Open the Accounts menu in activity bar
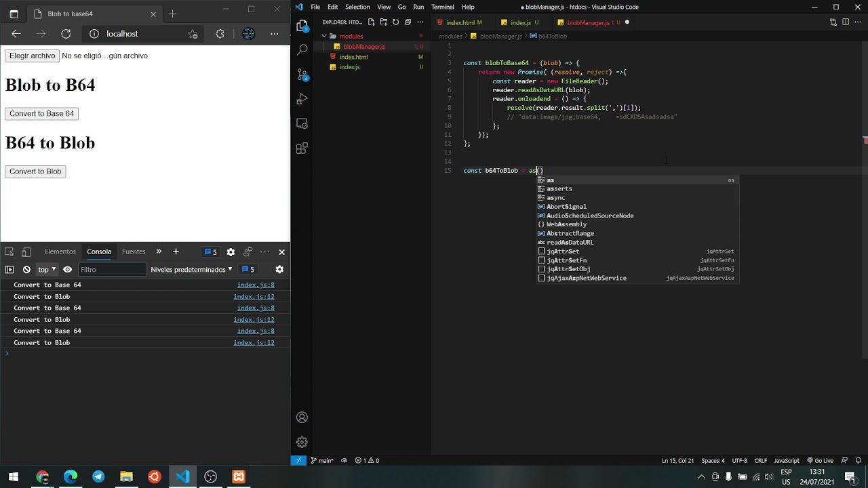The width and height of the screenshot is (868, 488). pos(302,418)
